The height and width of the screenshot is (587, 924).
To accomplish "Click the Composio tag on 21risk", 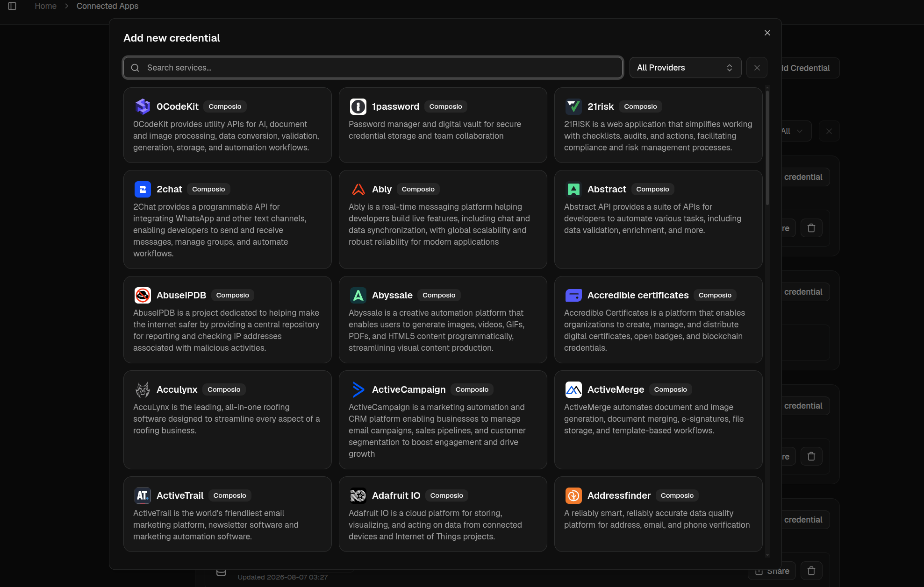I will tap(640, 106).
